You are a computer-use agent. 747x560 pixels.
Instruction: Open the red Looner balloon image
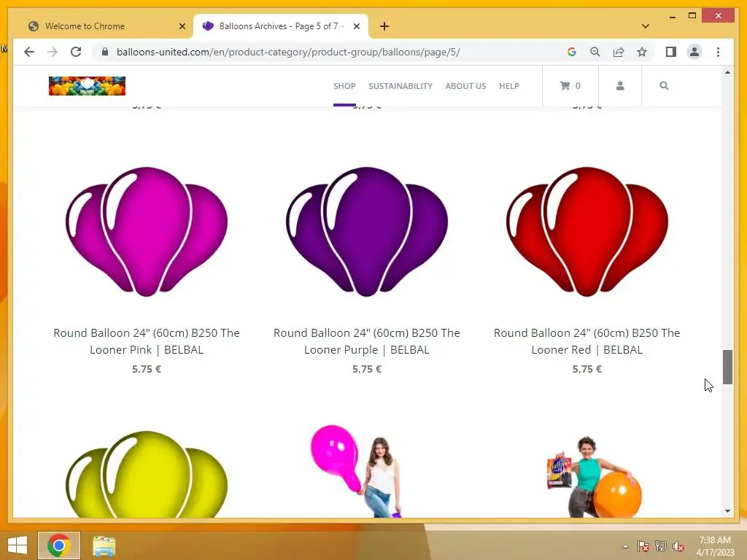(587, 231)
